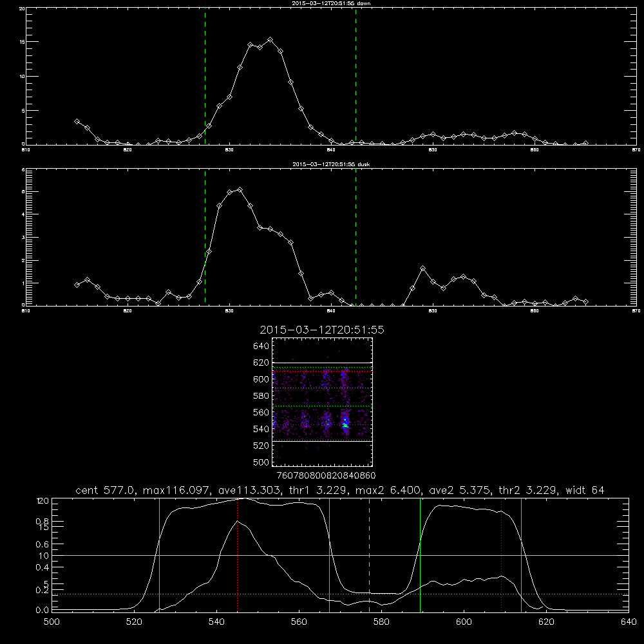
Task: Select 'max2 6.400' in bottom plot header
Action: coord(388,490)
